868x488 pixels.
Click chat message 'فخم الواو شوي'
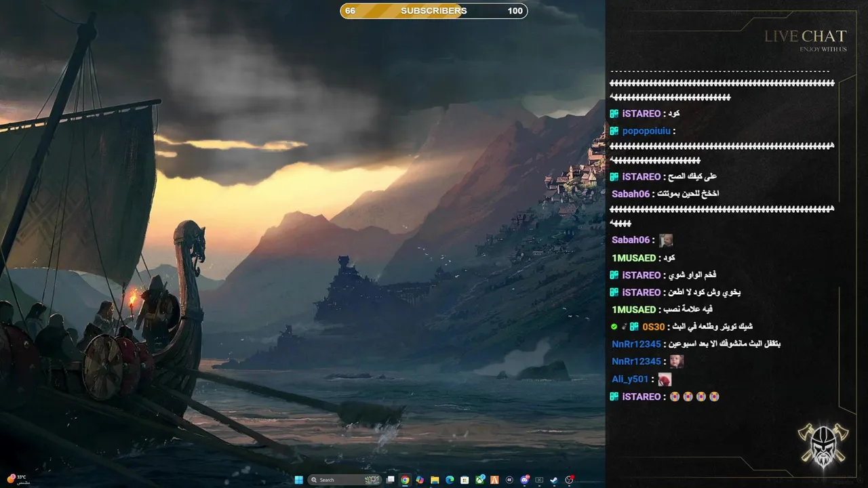[693, 275]
